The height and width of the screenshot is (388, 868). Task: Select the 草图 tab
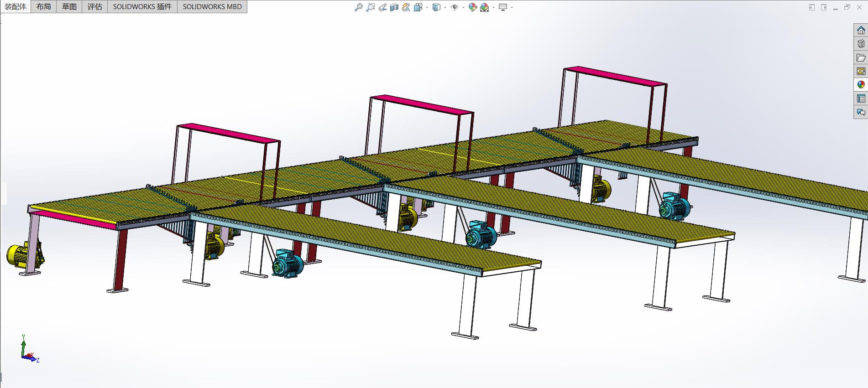(69, 6)
